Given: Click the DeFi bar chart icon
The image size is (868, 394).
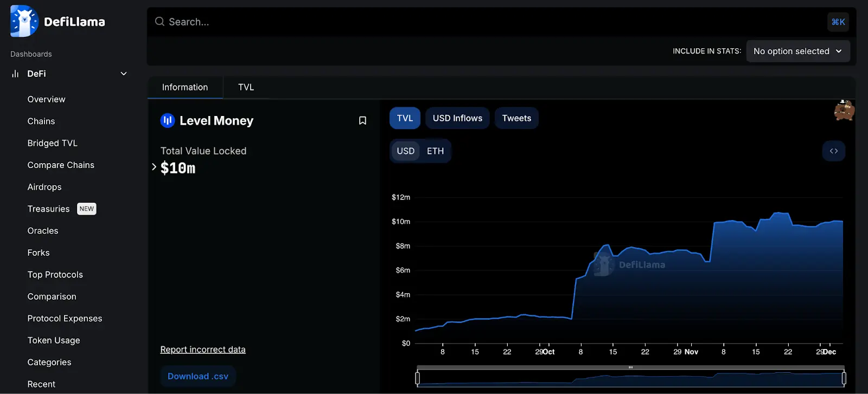Looking at the screenshot, I should pos(15,74).
